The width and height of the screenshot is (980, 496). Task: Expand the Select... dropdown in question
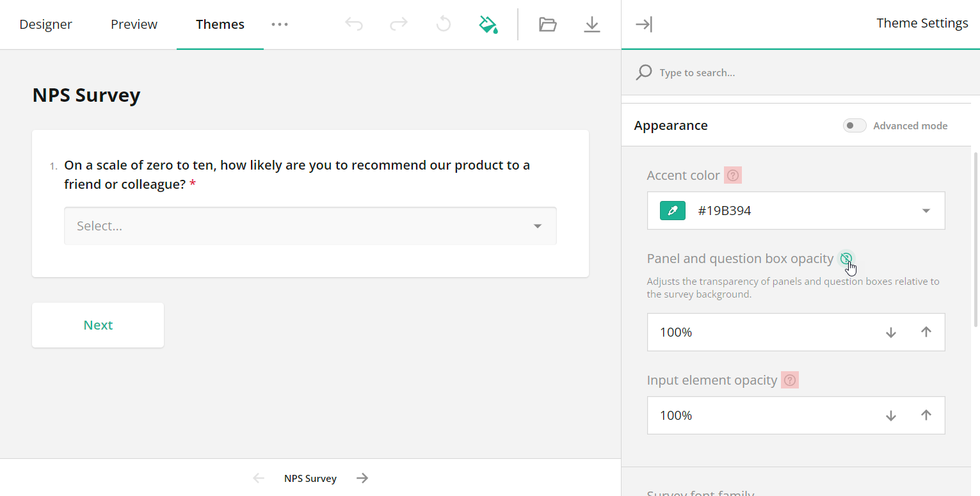(x=537, y=226)
